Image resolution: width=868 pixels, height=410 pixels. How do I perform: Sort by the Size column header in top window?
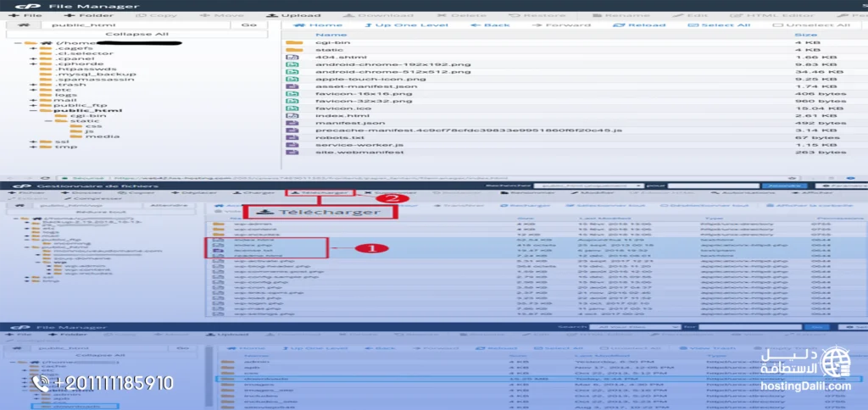pos(805,35)
